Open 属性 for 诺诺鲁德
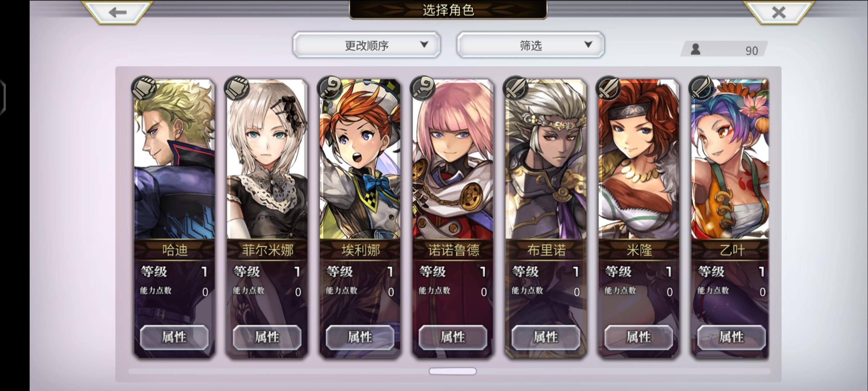The width and height of the screenshot is (868, 391). coord(453,337)
